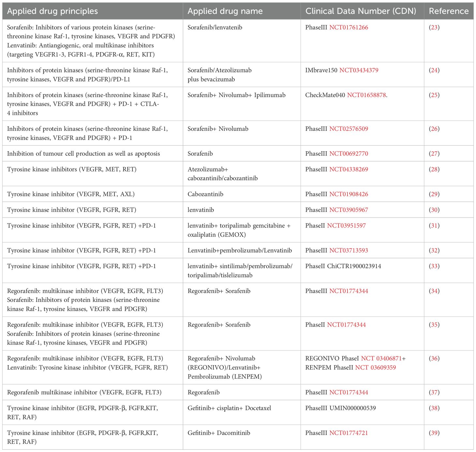This screenshot has width=476, height=452.
Task: Click 'Tyrosine kinase inhibitors (VEGFR, MET, RET)'
Action: pyautogui.click(x=72, y=169)
